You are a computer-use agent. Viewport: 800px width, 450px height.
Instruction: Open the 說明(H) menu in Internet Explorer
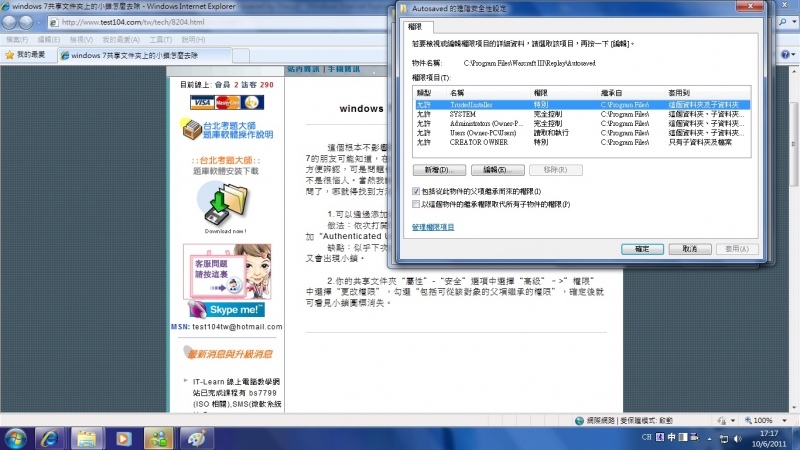point(193,39)
